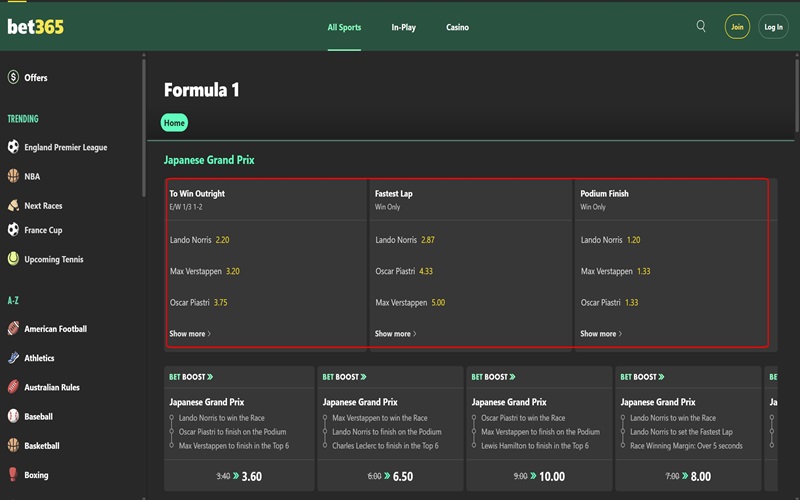800x500 pixels.
Task: Open the Log In button
Action: point(773,27)
